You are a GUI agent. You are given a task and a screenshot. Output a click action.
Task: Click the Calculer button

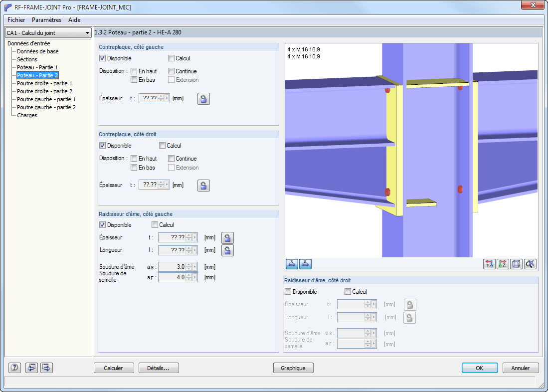(x=114, y=368)
